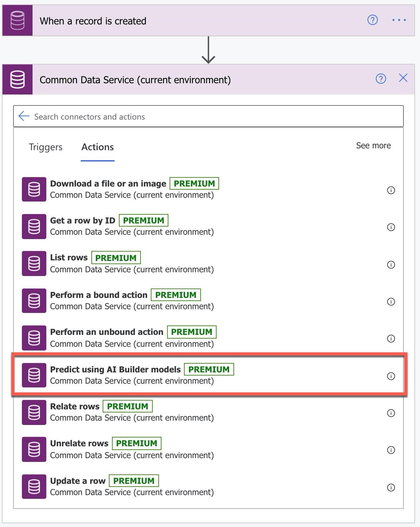
Task: Click the See more link
Action: (x=373, y=146)
